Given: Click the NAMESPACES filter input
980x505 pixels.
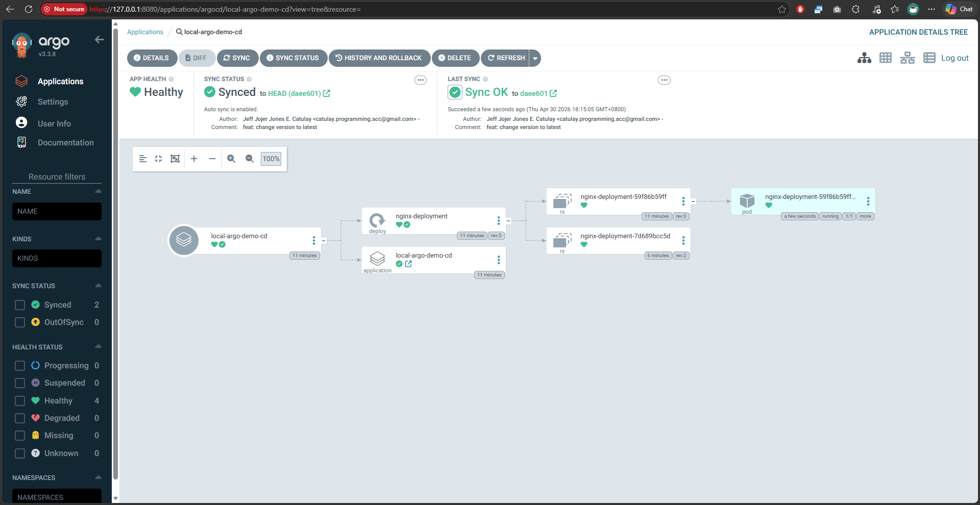Looking at the screenshot, I should (57, 497).
